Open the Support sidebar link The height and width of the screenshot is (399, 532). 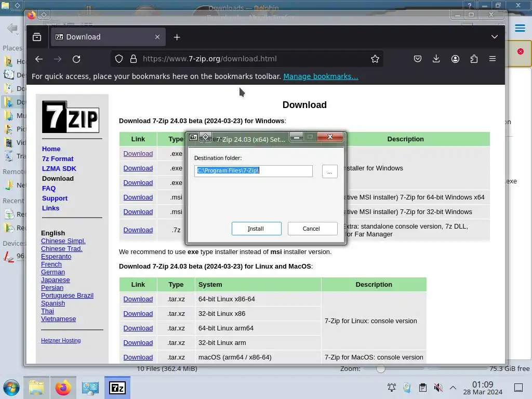(x=55, y=198)
